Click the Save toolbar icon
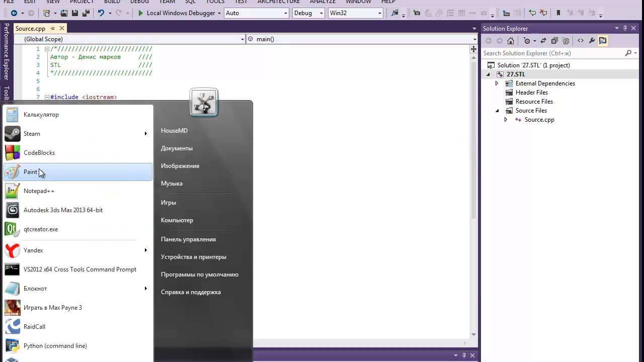 (75, 13)
